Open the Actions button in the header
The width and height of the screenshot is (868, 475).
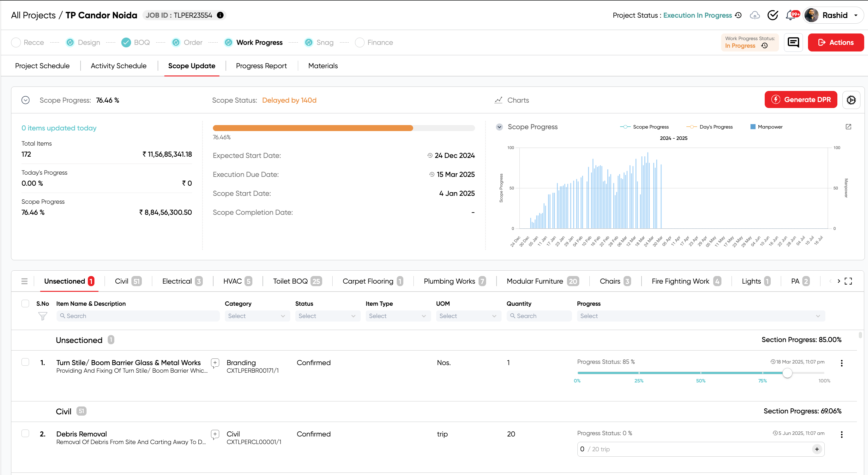click(x=836, y=42)
